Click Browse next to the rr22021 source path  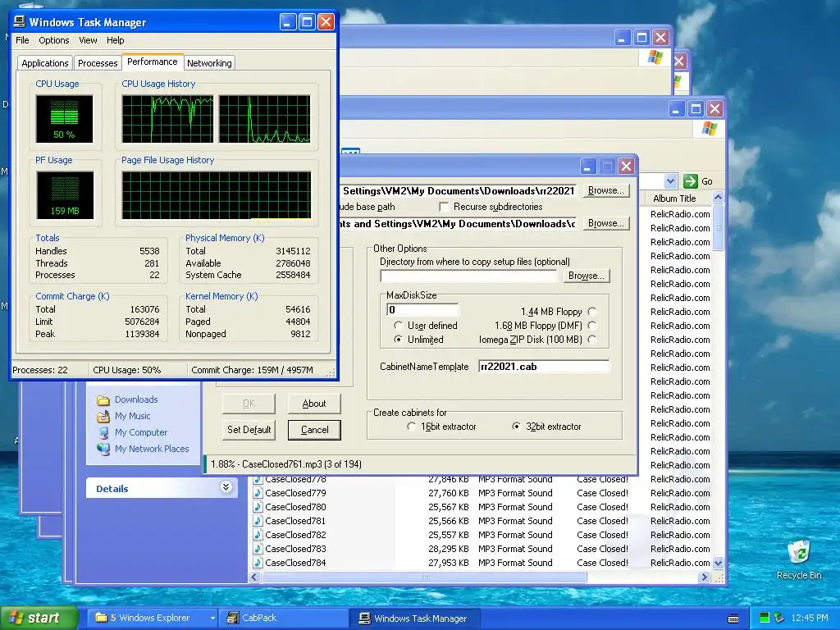[x=605, y=190]
